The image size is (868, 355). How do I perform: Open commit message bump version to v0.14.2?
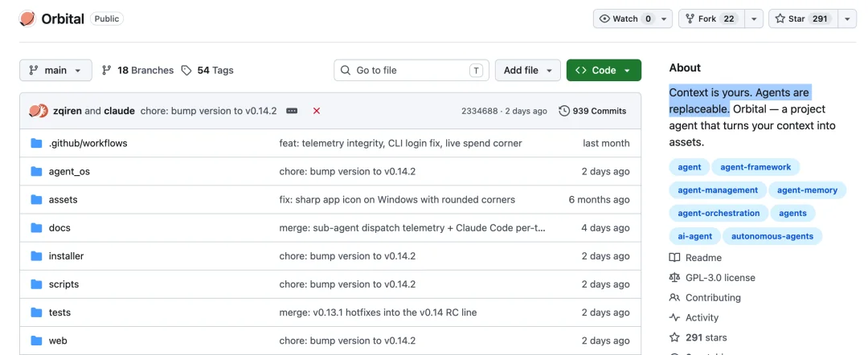[x=208, y=111]
